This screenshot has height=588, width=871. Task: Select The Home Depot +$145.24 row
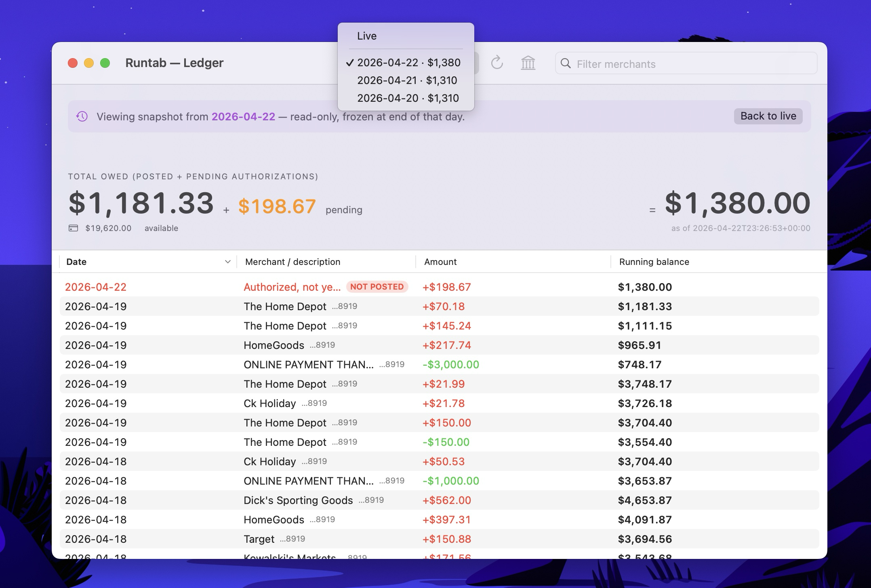[440, 325]
